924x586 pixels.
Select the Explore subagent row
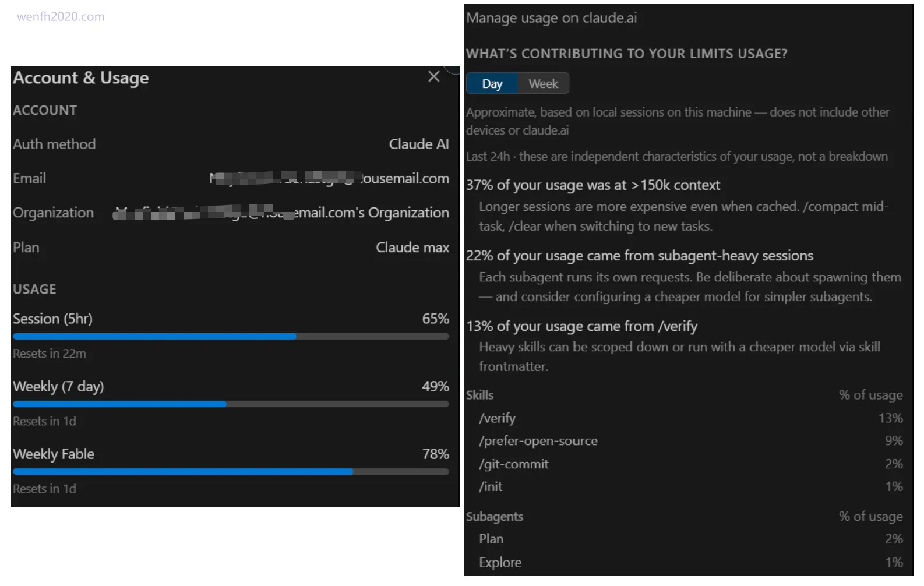click(691, 563)
